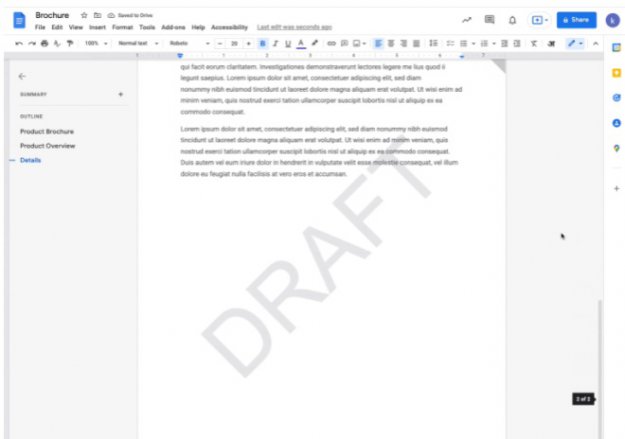This screenshot has height=439, width=625.
Task: Open the insert image dropdown
Action: (359, 43)
